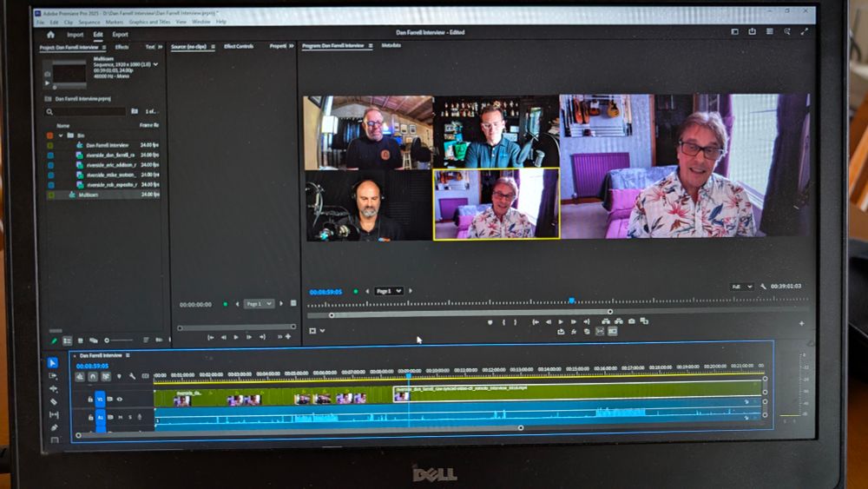
Task: Open the Dan Farrell Interview timeline panel menu
Action: [128, 355]
